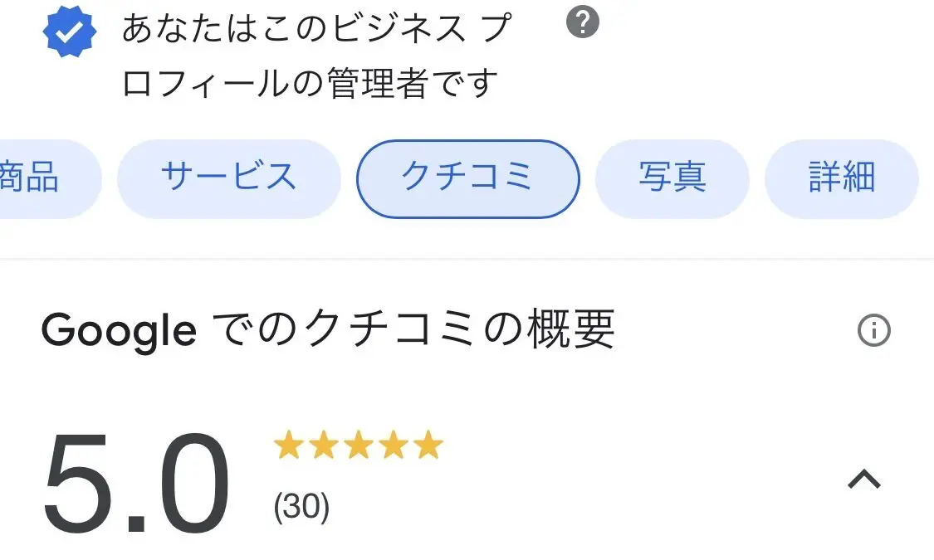Click the third gold rating star
This screenshot has width=934, height=560.
pyautogui.click(x=358, y=446)
